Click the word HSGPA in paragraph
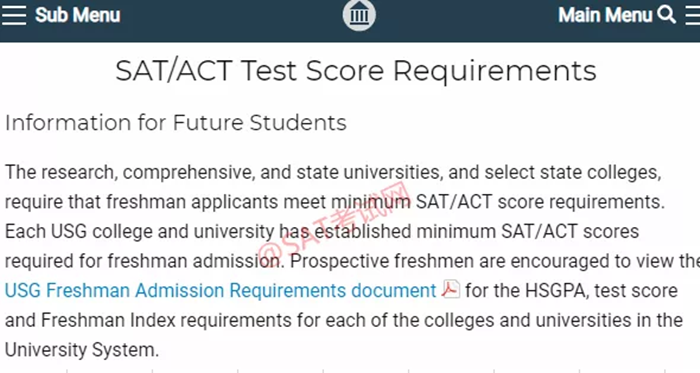Screen dimensions: 700x373 (x=556, y=290)
